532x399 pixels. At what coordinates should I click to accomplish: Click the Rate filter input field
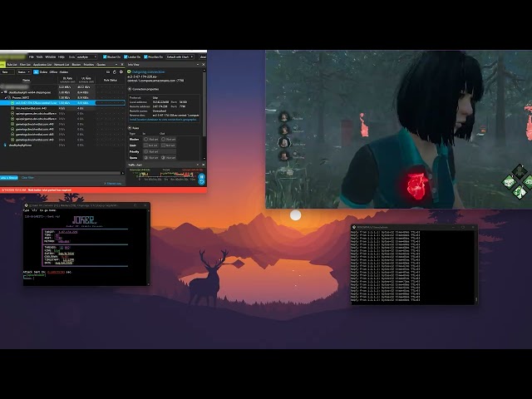click(7, 72)
